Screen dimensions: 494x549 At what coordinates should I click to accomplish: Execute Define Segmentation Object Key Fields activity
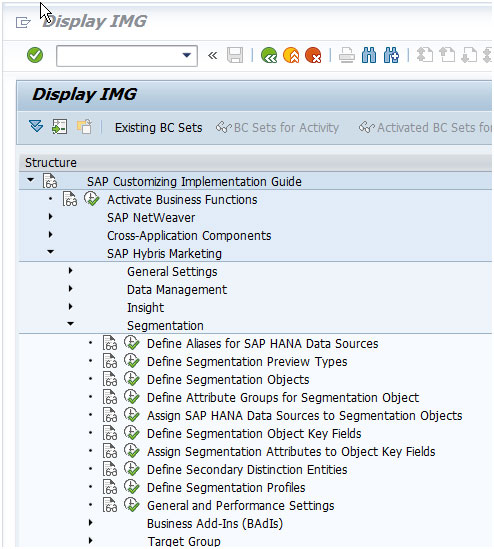[x=132, y=433]
